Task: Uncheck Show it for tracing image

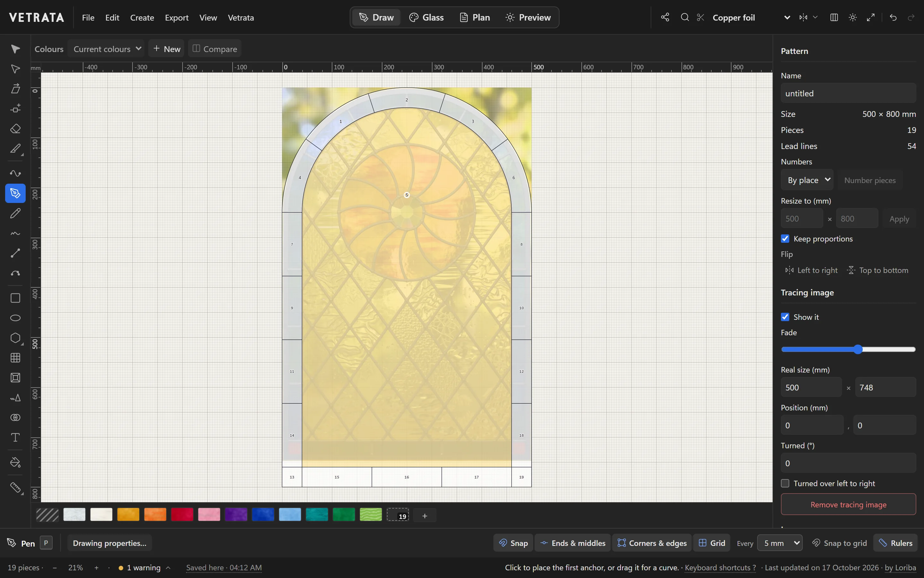Action: (x=785, y=317)
